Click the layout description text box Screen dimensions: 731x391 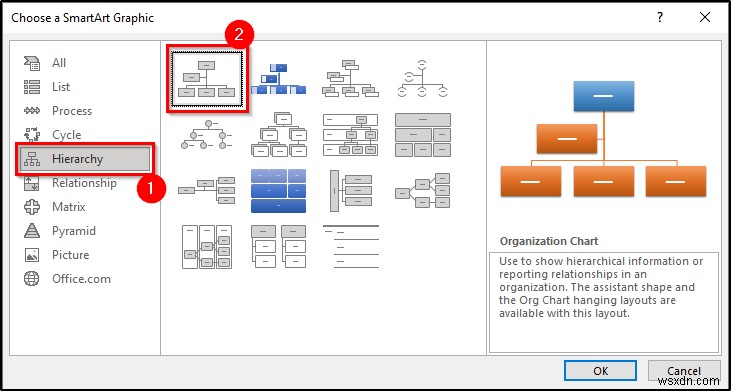point(604,302)
